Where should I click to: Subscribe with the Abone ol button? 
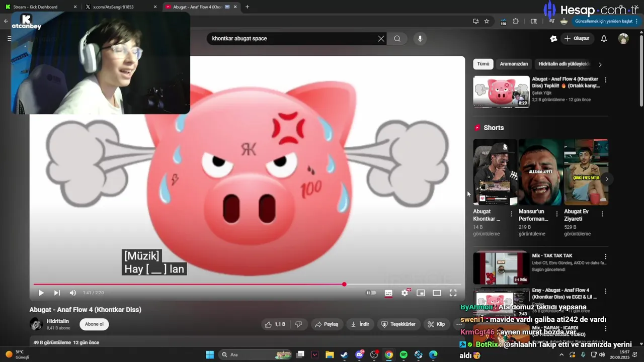tap(94, 324)
